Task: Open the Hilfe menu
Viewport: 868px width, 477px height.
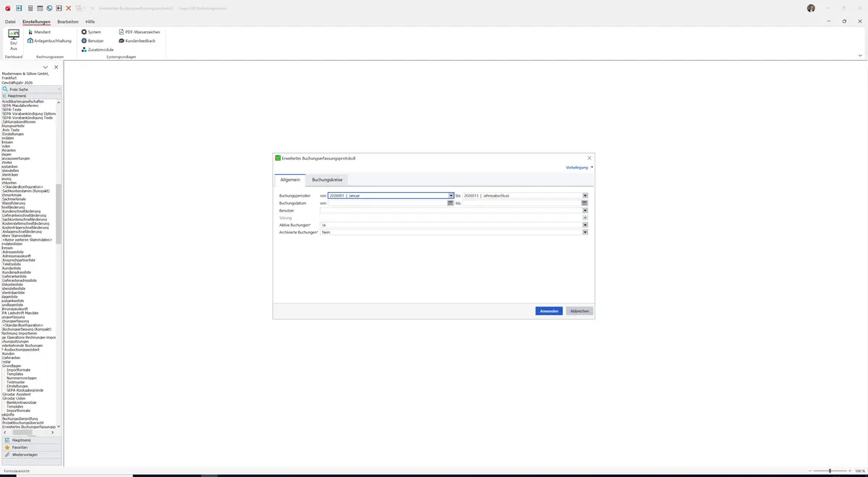Action: (90, 22)
